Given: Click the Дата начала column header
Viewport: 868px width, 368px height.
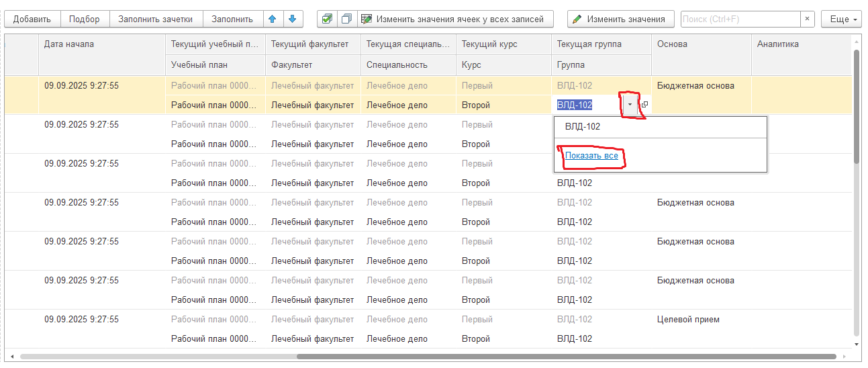Looking at the screenshot, I should [101, 44].
